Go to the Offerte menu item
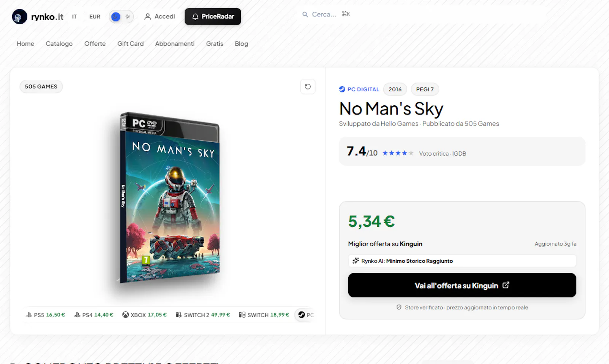Screen dimensions: 609x364 [x=95, y=44]
